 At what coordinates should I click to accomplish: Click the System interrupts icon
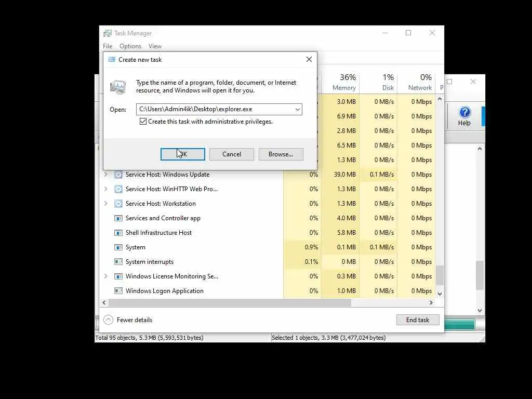[x=118, y=262]
